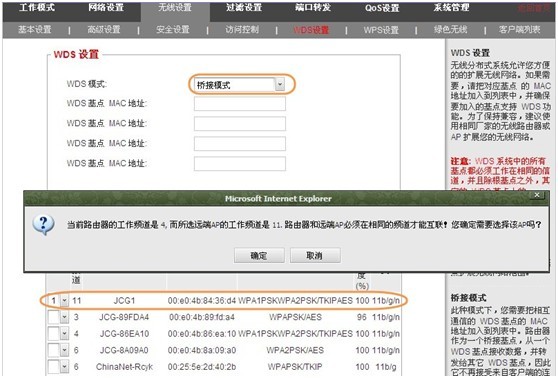558x378 pixels.
Task: Open the 绿色无线 sub-menu
Action: [451, 30]
